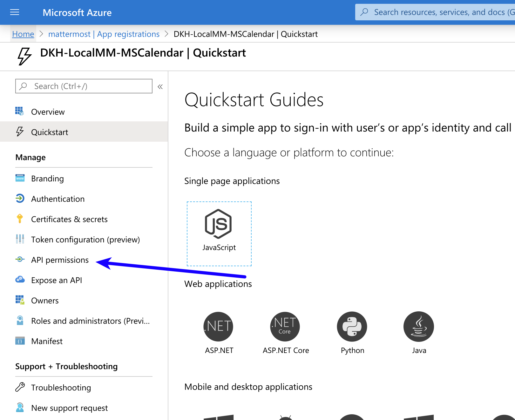Select the JavaScript single page application tile
This screenshot has height=420, width=515.
(x=219, y=234)
